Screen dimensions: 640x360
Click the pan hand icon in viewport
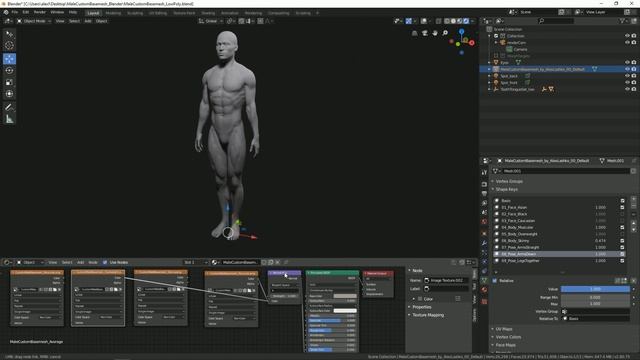[x=435, y=33]
